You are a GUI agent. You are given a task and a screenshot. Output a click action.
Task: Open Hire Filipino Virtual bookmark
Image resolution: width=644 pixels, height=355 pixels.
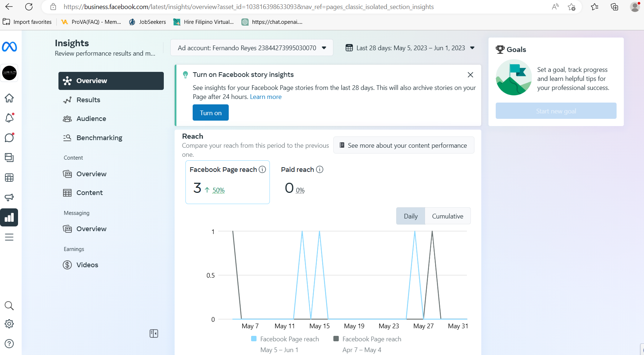point(203,22)
